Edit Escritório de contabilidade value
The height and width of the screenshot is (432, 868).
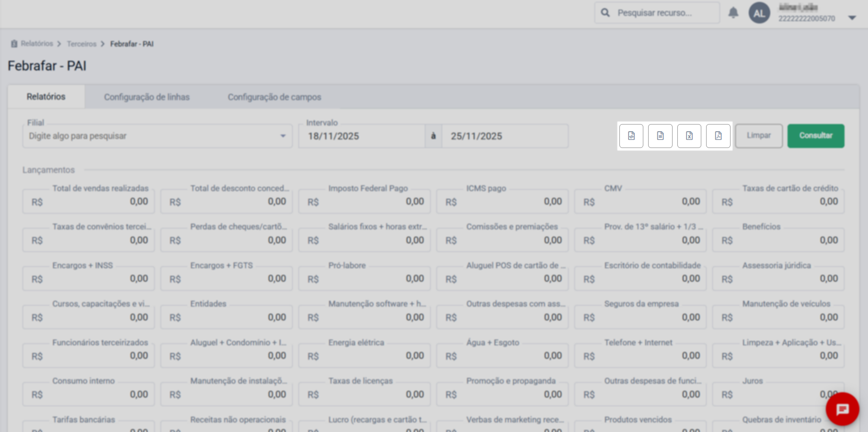[x=640, y=279]
